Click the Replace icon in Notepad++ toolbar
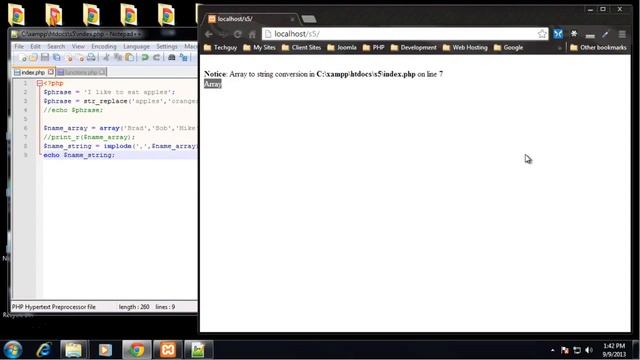Screen dimensions: 640x360 click(x=184, y=58)
